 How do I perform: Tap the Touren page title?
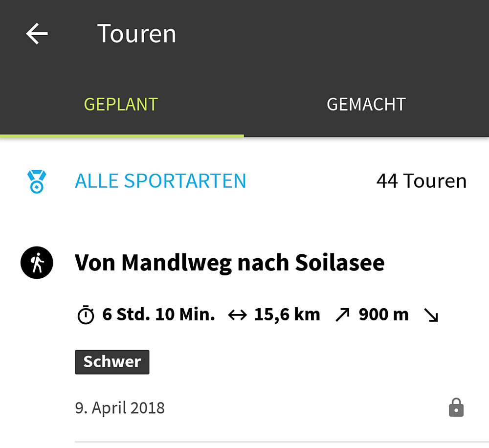click(136, 34)
